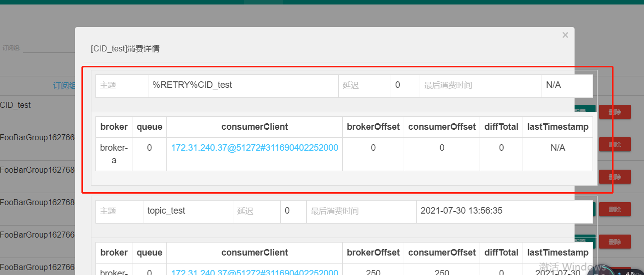Image resolution: width=644 pixels, height=275 pixels.
Task: Click the 订阅组 input field behind dialog
Action: tap(49, 48)
